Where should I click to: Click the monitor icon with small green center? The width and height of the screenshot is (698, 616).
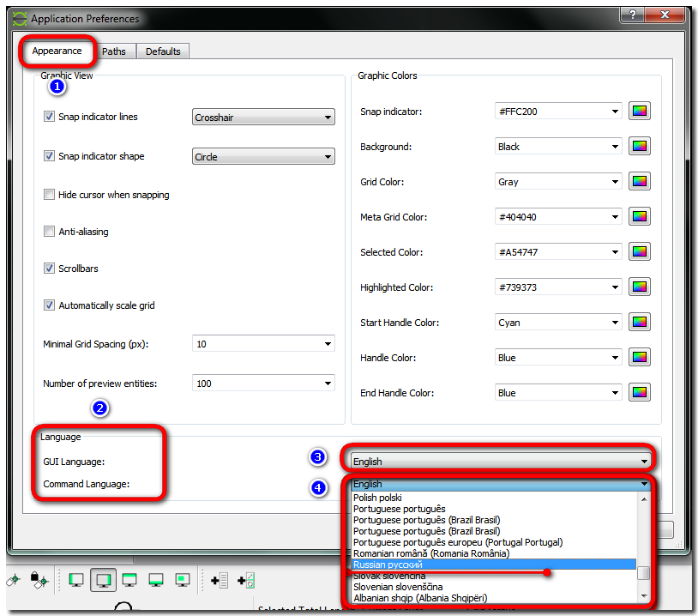pos(183,580)
